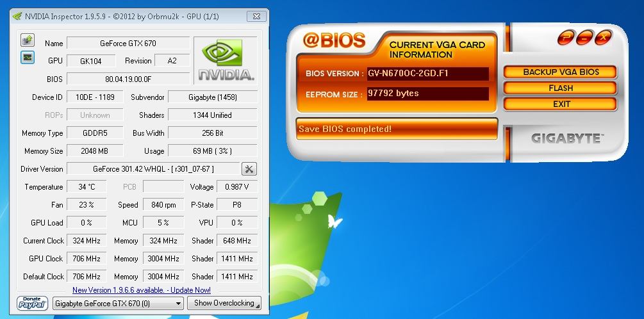This screenshot has width=644, height=319.
Task: Click the GPU field showing GK104
Action: (91, 61)
